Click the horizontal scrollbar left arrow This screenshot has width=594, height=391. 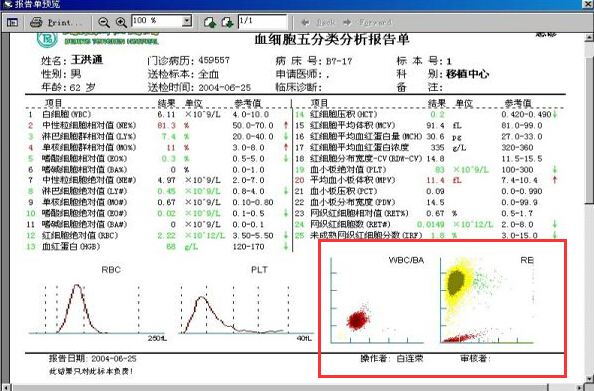pos(5,387)
